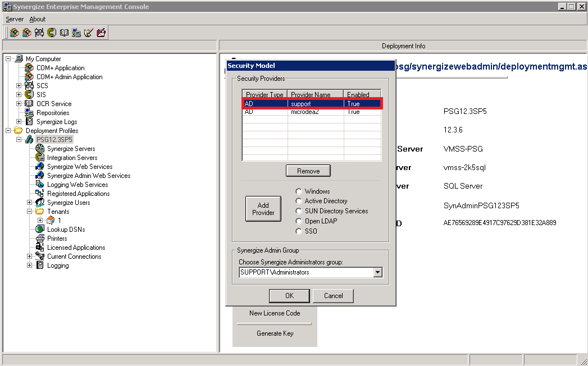The image size is (588, 366).
Task: Click the Generate Key button
Action: point(275,333)
